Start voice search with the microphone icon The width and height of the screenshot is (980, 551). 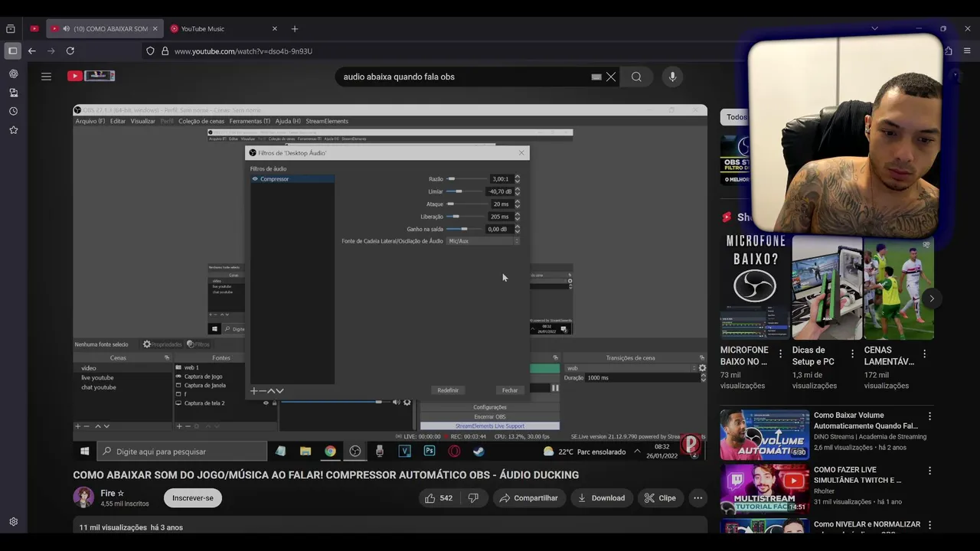[x=672, y=77]
